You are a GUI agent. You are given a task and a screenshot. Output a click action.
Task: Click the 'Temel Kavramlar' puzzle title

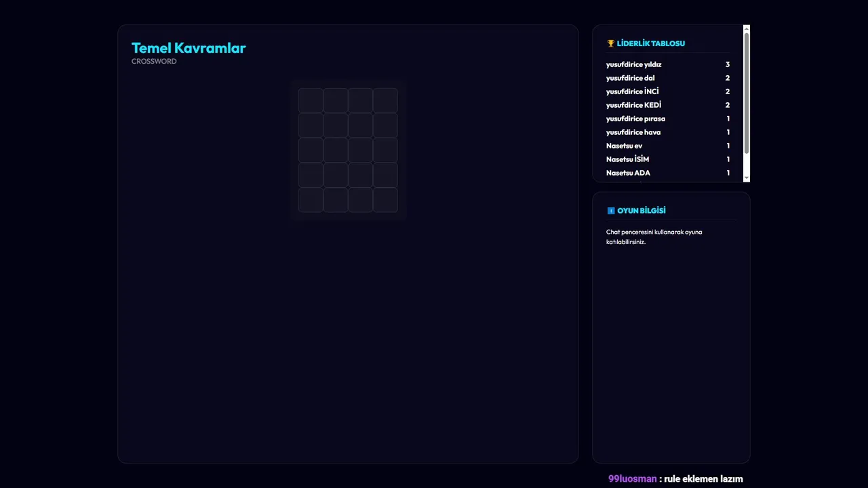point(189,48)
